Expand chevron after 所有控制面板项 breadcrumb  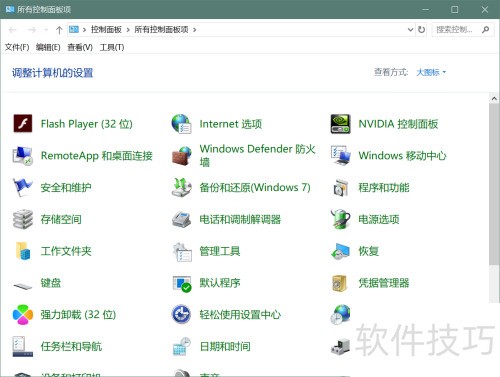[x=195, y=30]
